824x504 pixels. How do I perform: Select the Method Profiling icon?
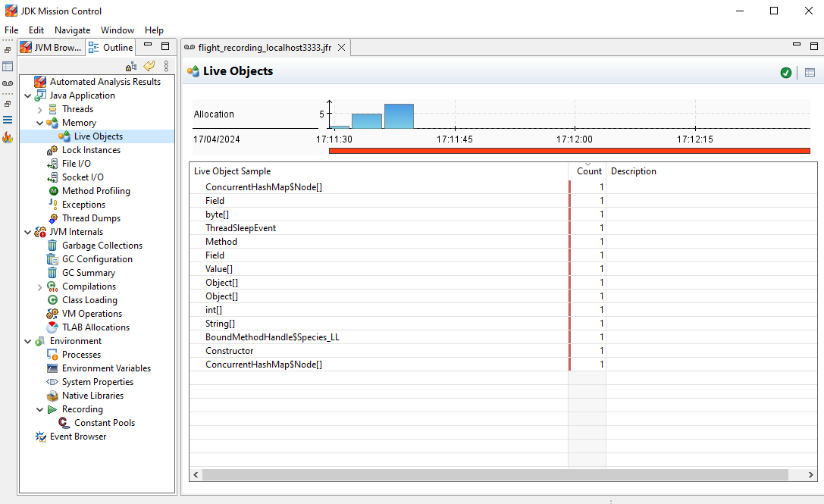pyautogui.click(x=53, y=191)
